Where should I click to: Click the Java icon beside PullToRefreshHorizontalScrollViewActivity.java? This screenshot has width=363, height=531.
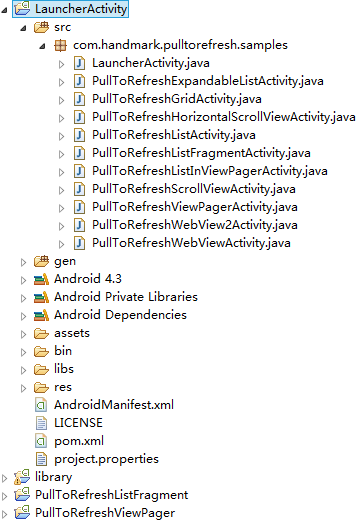pos(80,117)
